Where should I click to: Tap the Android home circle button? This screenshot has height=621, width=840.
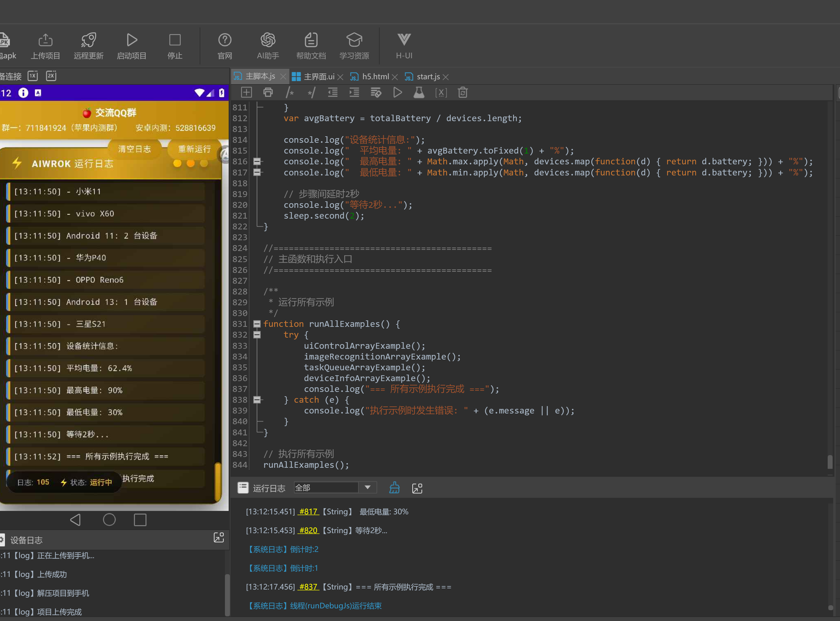click(x=109, y=520)
